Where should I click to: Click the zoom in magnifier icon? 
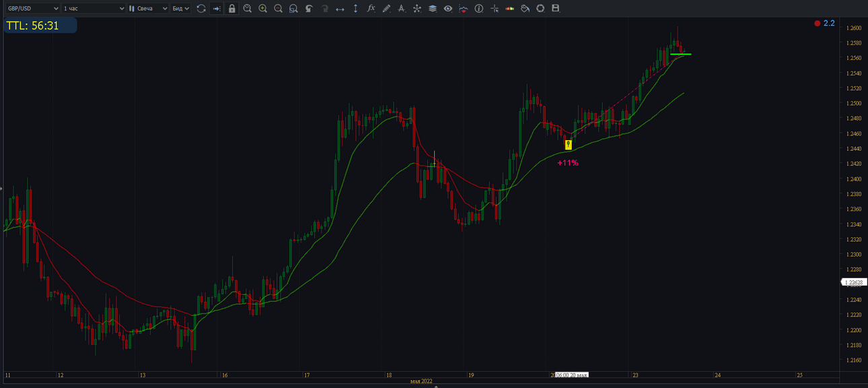pyautogui.click(x=262, y=9)
